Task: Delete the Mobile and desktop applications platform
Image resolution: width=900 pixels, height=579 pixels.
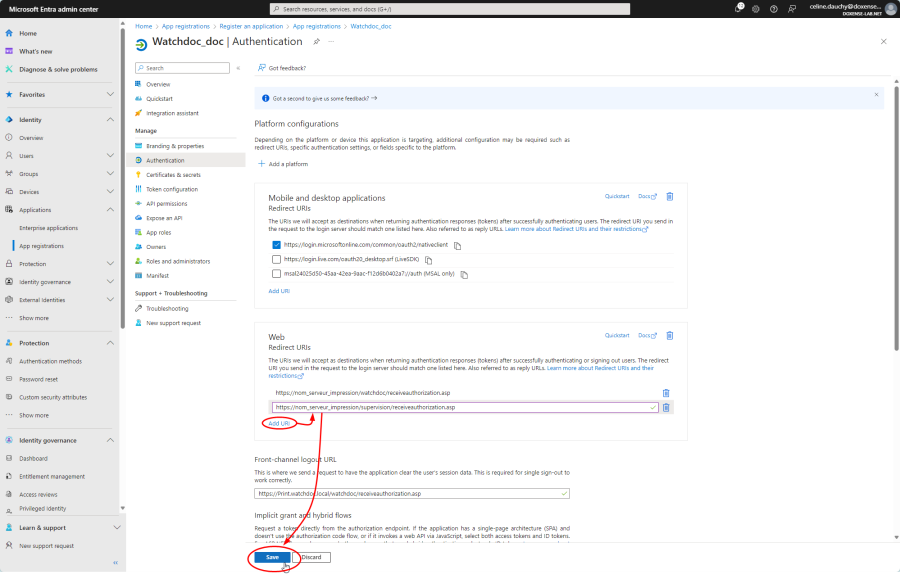Action: 670,196
